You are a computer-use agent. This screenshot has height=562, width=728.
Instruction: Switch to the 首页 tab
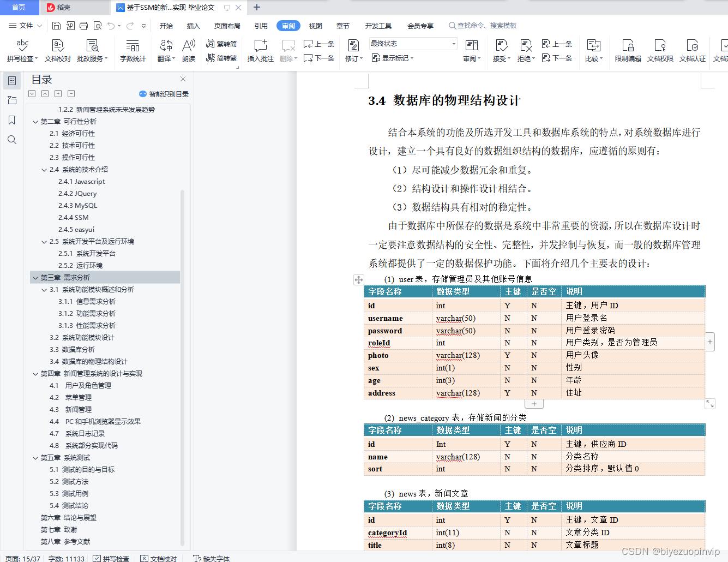coord(19,8)
